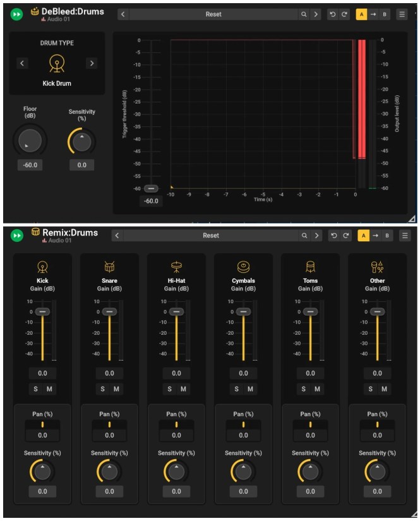Click DeBleed Sensitivity (%) knob
The image size is (420, 521).
(x=81, y=142)
